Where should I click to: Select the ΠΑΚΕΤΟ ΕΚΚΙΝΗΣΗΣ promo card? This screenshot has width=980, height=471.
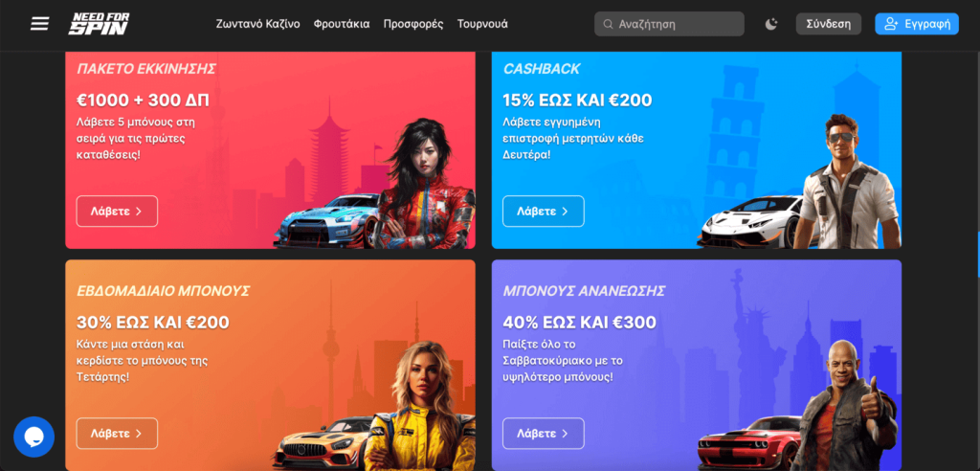coord(270,150)
